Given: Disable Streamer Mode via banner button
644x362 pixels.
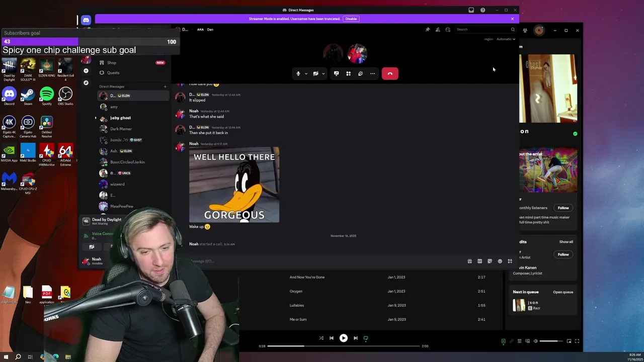Looking at the screenshot, I should click(351, 19).
